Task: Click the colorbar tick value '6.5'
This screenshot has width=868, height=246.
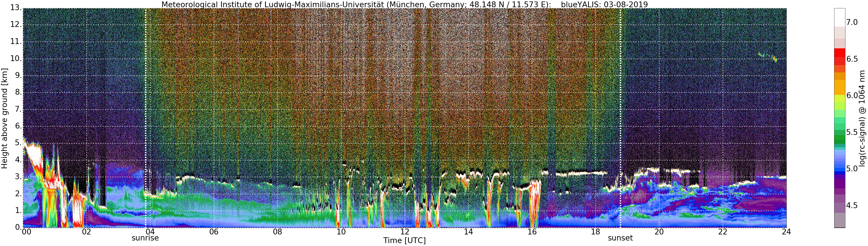Action: pos(852,59)
